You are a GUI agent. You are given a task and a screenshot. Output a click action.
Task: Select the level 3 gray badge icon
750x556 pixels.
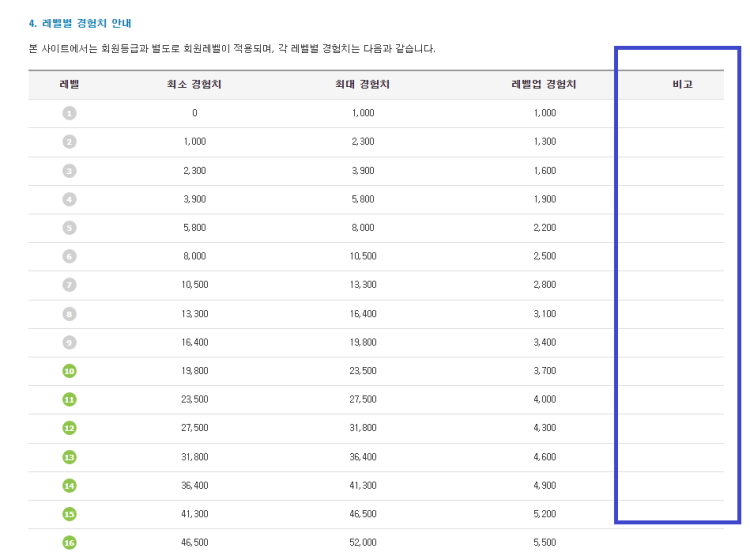[69, 171]
